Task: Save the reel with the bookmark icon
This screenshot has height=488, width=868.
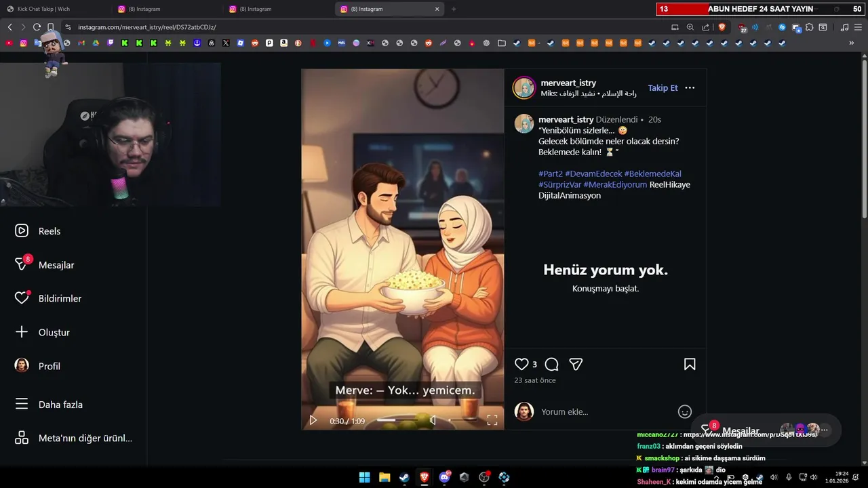Action: click(690, 365)
